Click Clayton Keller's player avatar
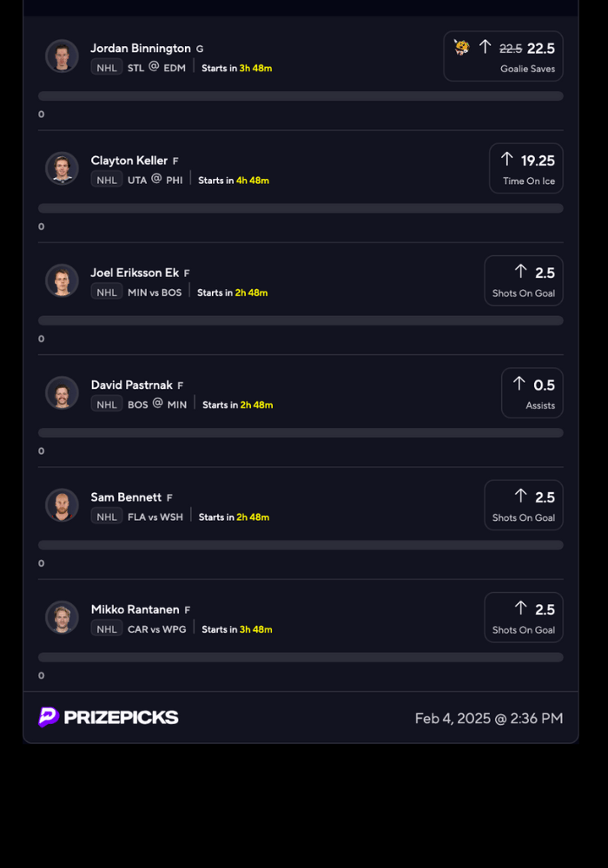This screenshot has height=868, width=608. [x=62, y=168]
